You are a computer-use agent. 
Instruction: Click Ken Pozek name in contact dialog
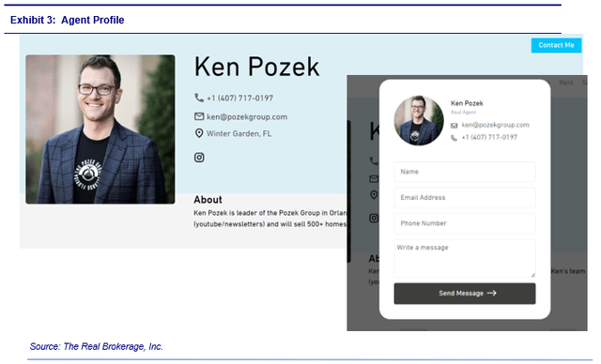pos(467,103)
